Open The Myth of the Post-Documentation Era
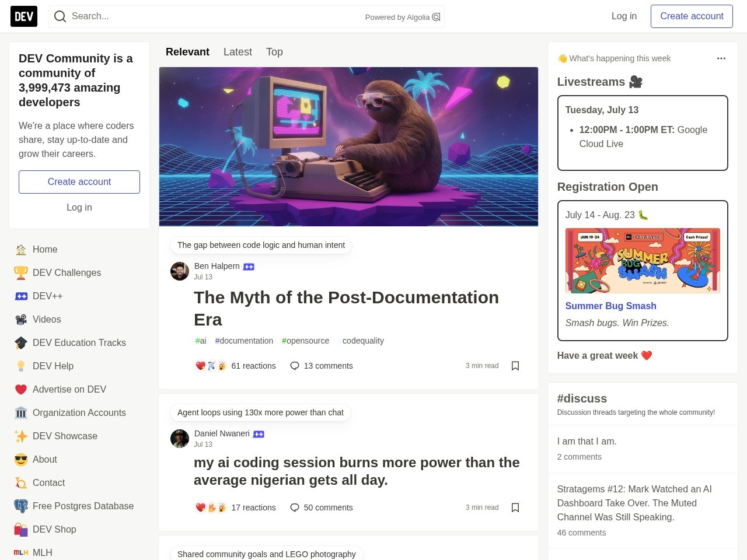The height and width of the screenshot is (560, 747). (x=346, y=309)
